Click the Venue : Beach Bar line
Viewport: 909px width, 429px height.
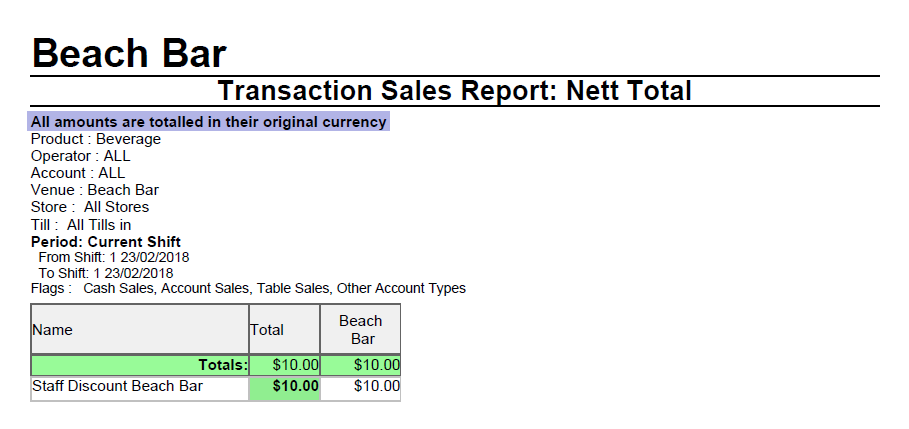[x=95, y=190]
